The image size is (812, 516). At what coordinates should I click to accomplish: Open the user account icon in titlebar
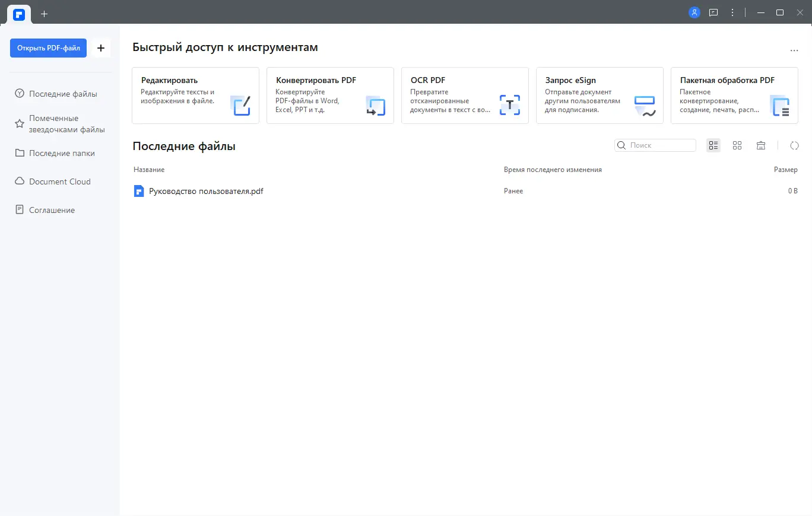click(x=694, y=12)
